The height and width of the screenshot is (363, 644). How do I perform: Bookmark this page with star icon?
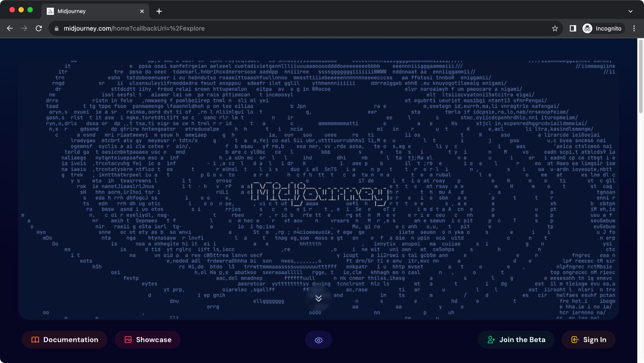(555, 29)
